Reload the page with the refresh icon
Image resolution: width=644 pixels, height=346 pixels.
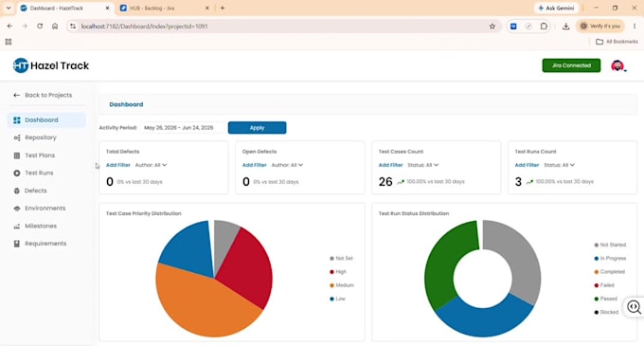point(40,26)
